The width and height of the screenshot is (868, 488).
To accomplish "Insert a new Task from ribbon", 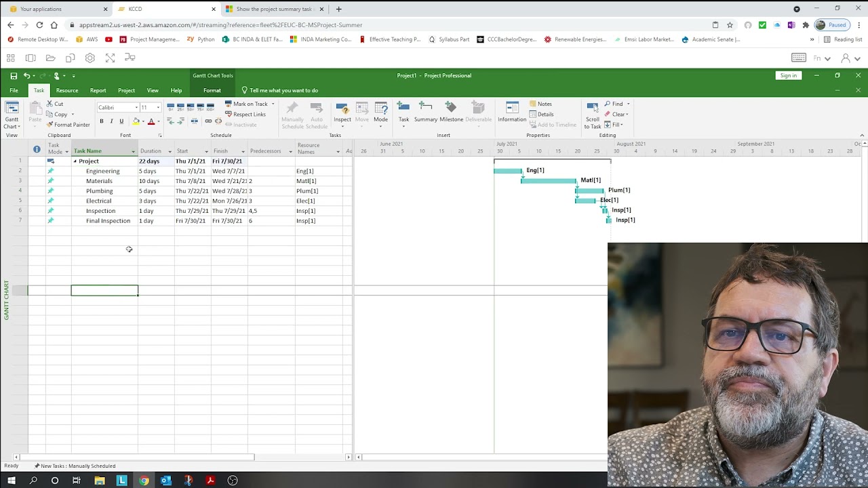I will click(x=403, y=114).
